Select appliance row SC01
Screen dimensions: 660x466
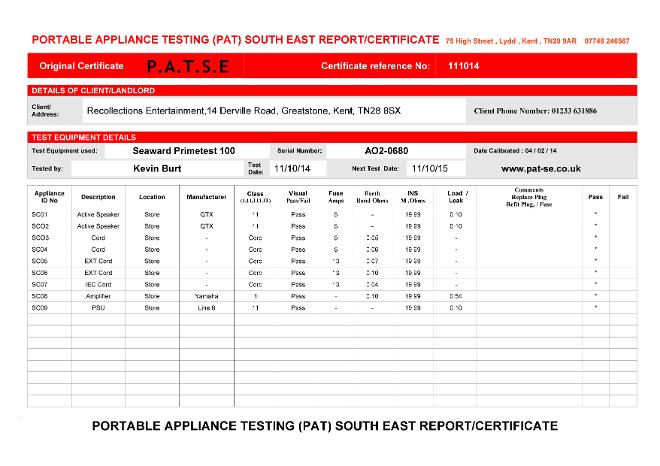40,215
